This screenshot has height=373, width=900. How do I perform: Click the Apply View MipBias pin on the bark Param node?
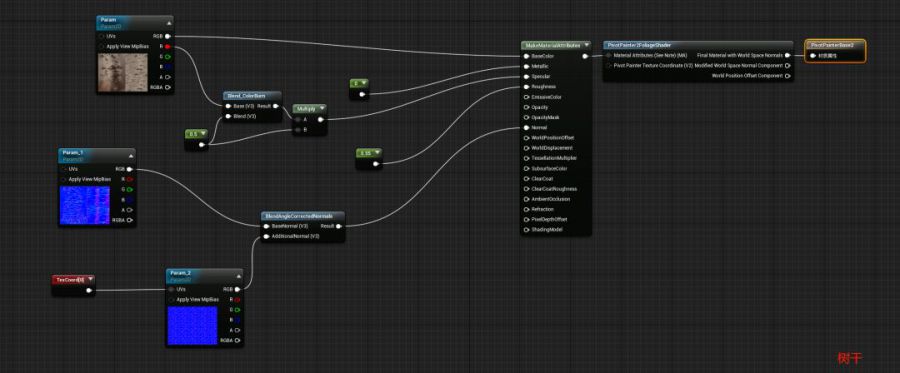coord(102,46)
